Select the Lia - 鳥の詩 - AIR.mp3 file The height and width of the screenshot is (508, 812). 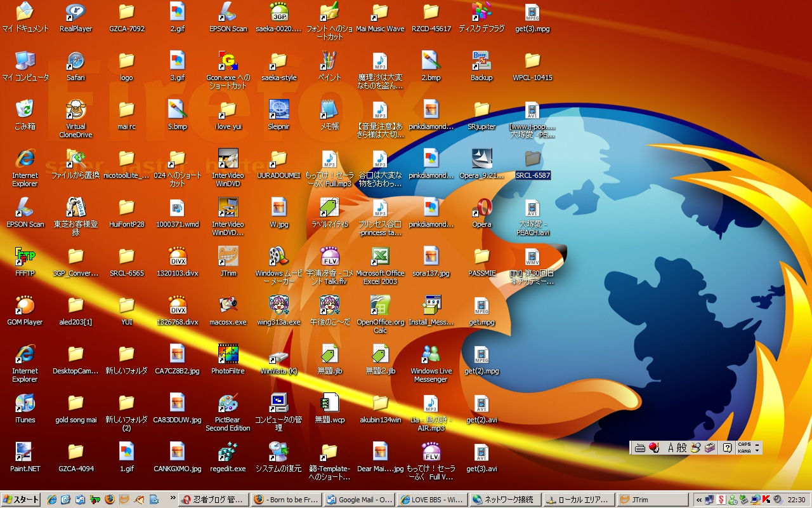pos(431,412)
